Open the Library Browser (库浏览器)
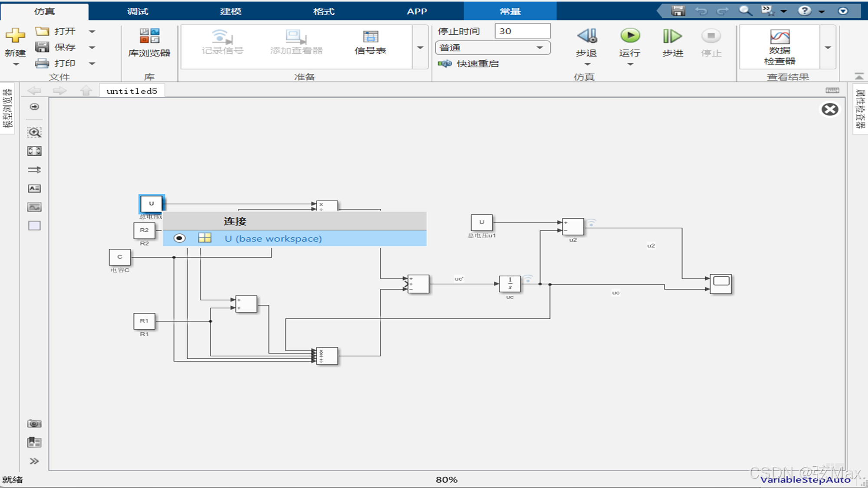Viewport: 868px width, 488px height. pyautogui.click(x=149, y=43)
